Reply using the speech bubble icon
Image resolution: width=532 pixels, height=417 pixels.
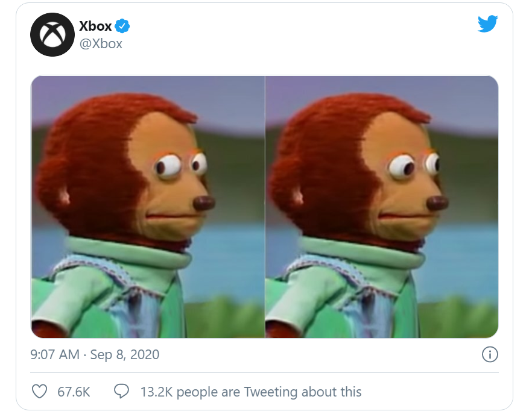[x=121, y=392]
